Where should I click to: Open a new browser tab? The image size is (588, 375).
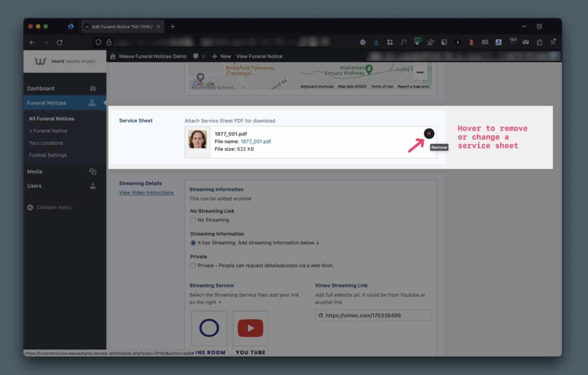coord(172,26)
